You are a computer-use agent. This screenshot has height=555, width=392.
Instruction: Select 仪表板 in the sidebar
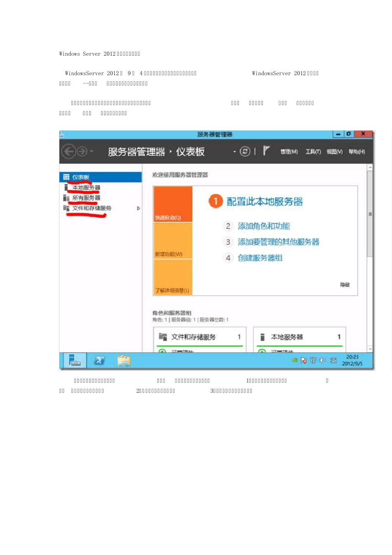[x=101, y=177]
